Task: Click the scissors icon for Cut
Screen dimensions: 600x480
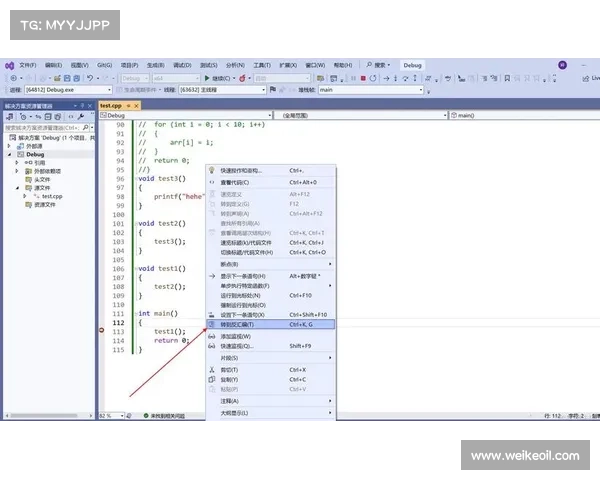Action: [212, 369]
